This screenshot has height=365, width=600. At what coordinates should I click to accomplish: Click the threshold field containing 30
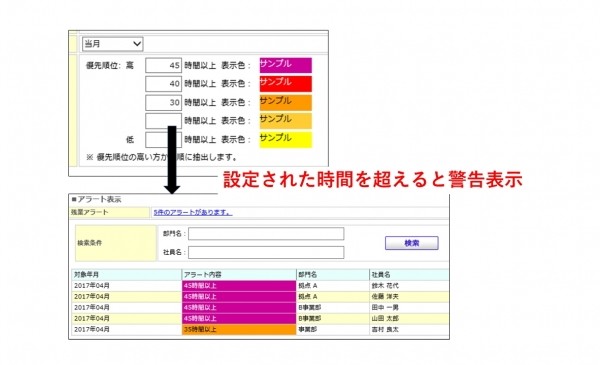163,103
